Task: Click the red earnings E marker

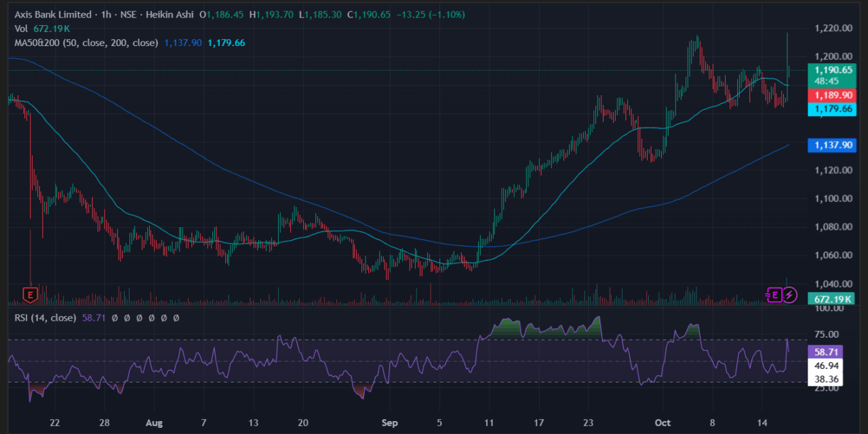Action: click(x=30, y=294)
